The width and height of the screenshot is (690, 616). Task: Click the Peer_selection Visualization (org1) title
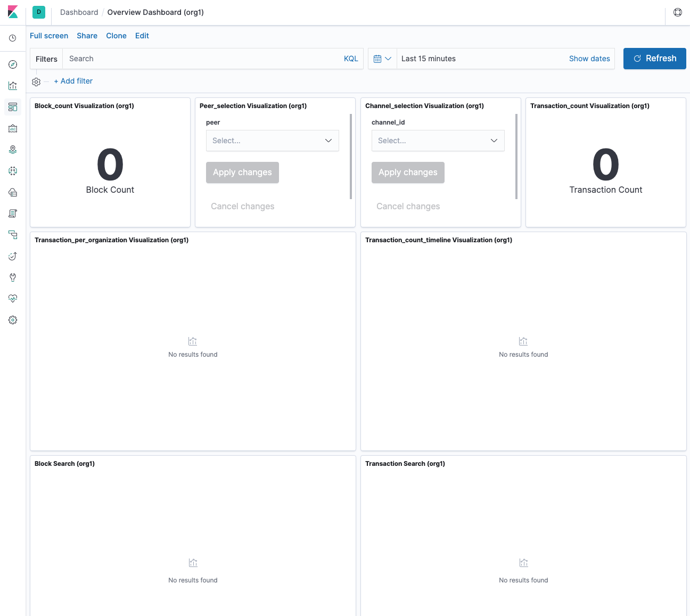click(x=253, y=106)
